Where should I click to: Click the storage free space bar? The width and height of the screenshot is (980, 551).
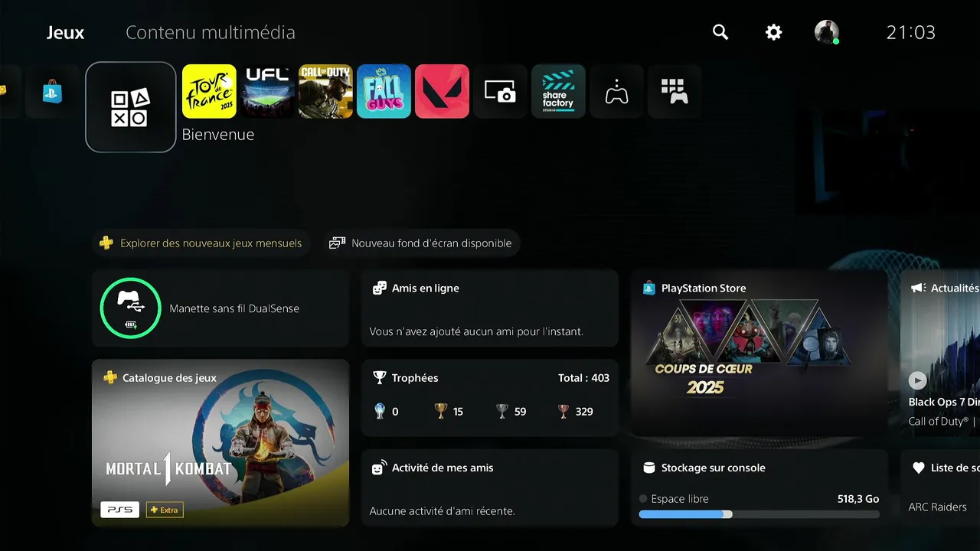pyautogui.click(x=759, y=514)
